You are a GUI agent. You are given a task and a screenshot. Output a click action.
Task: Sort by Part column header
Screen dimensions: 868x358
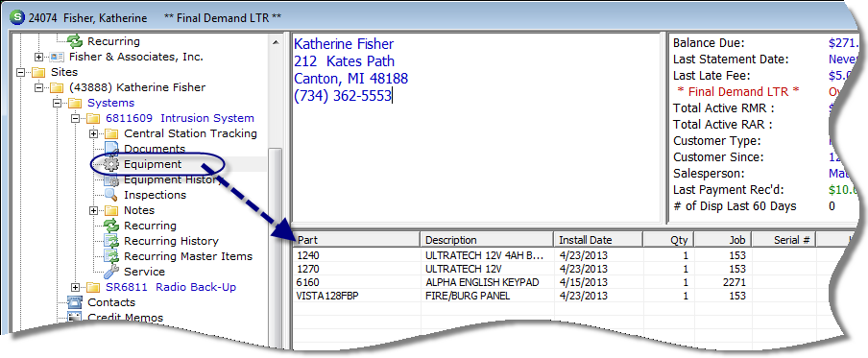pos(356,240)
